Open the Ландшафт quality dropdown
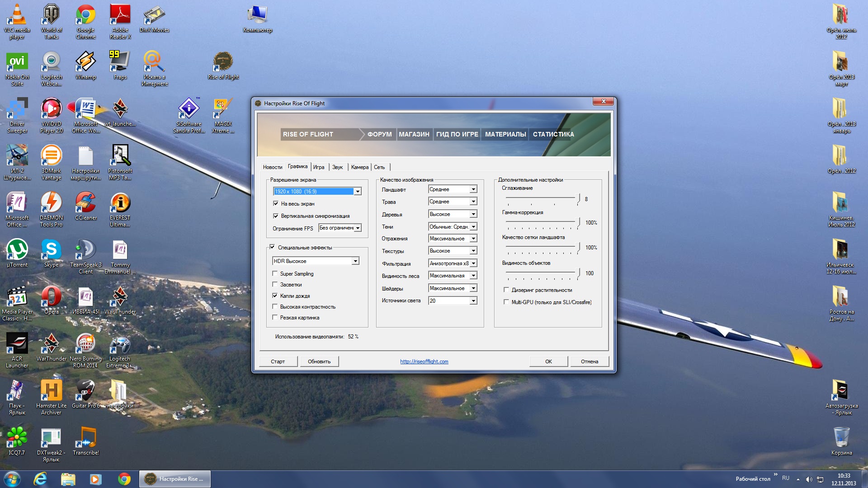 click(x=473, y=189)
